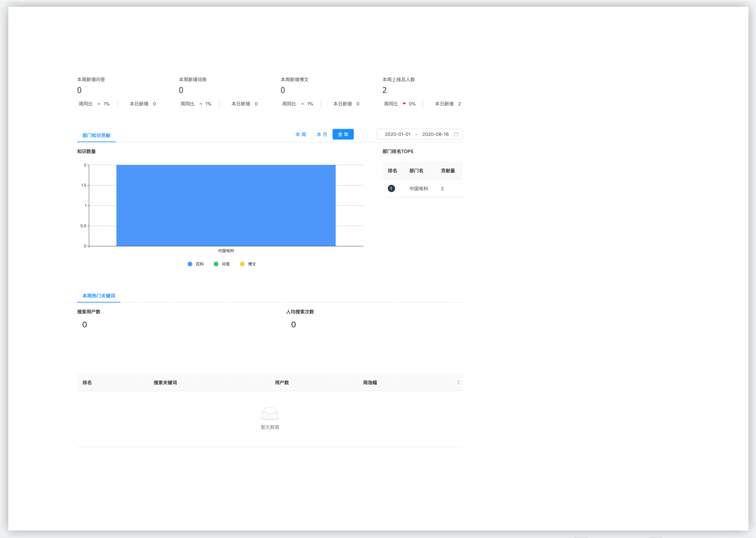756x538 pixels.
Task: Click the start date 2020-01-01 field
Action: 397,134
